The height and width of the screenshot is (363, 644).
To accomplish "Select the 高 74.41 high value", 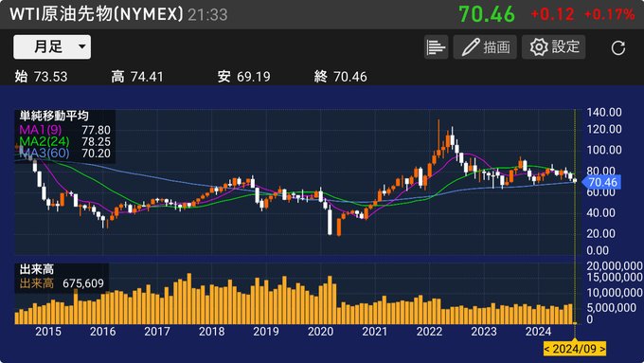I will point(137,77).
